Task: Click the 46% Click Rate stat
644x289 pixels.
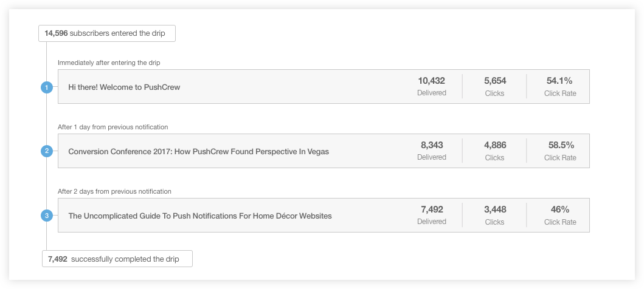Action: (560, 215)
